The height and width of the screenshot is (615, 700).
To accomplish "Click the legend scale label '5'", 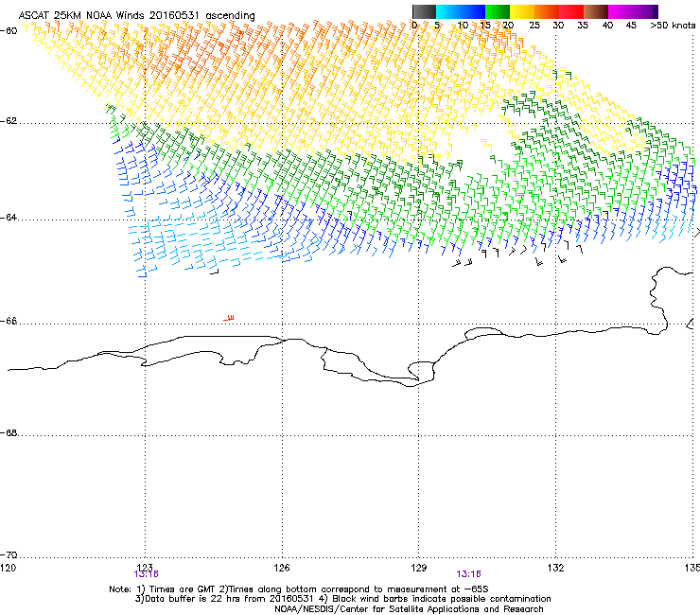I will pos(437,26).
